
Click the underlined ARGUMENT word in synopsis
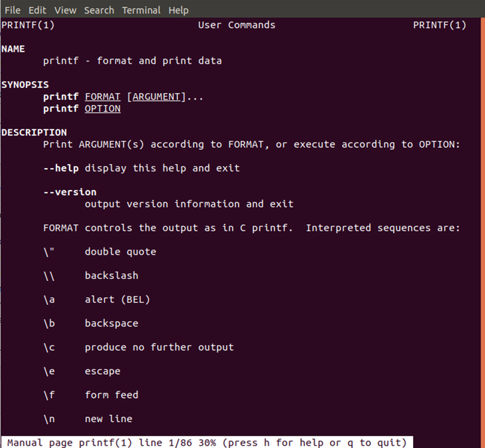click(156, 97)
